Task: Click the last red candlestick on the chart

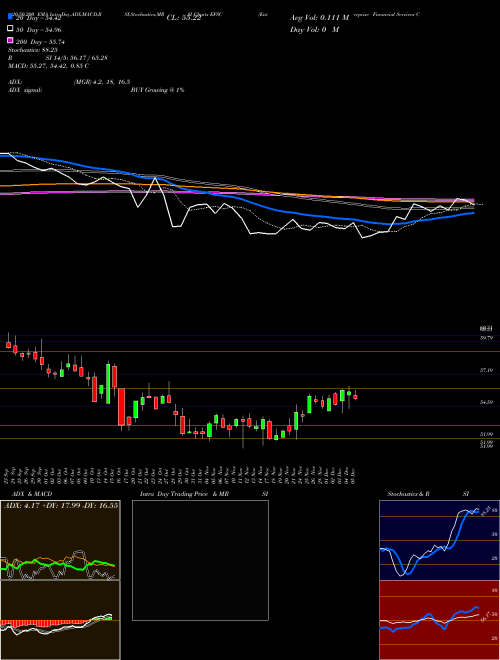Action: click(355, 397)
